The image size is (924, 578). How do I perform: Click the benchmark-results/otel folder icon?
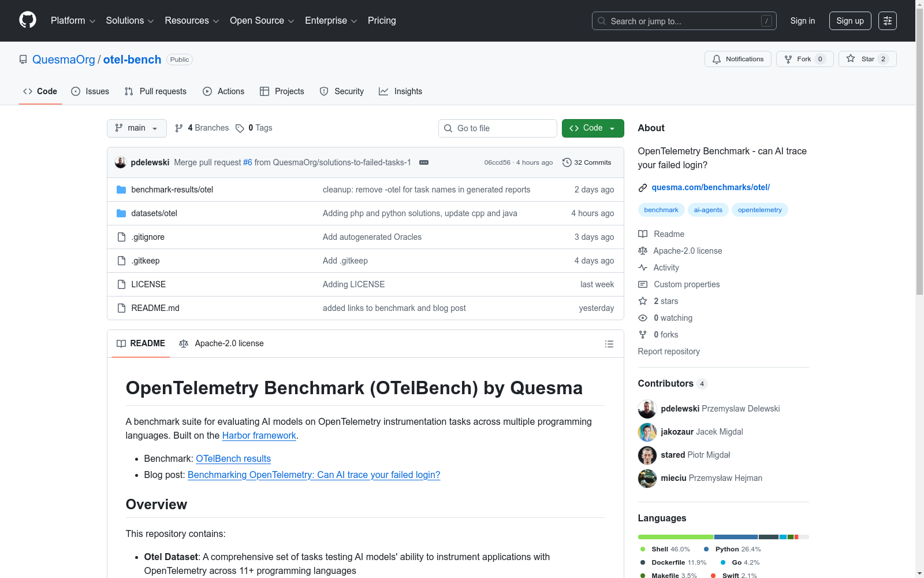[121, 190]
